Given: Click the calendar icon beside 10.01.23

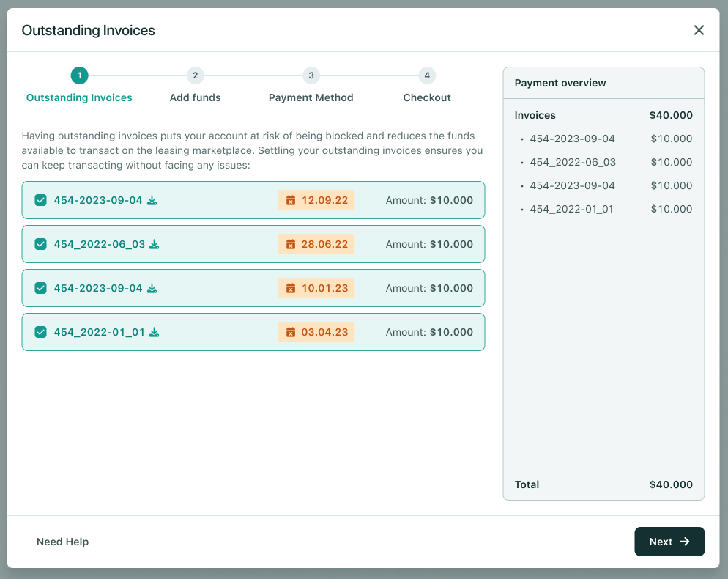Looking at the screenshot, I should 291,289.
